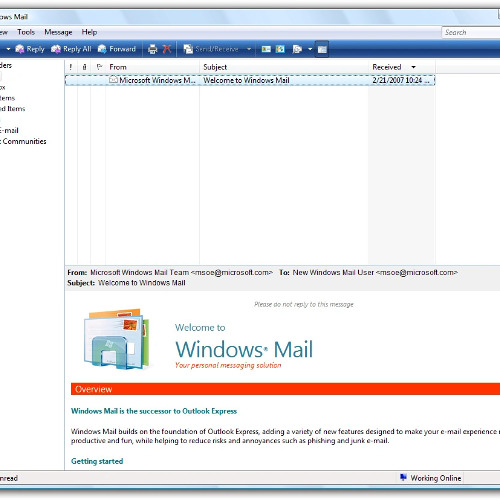Sort messages by the From column
Screen dimensions: 500x500
point(153,67)
